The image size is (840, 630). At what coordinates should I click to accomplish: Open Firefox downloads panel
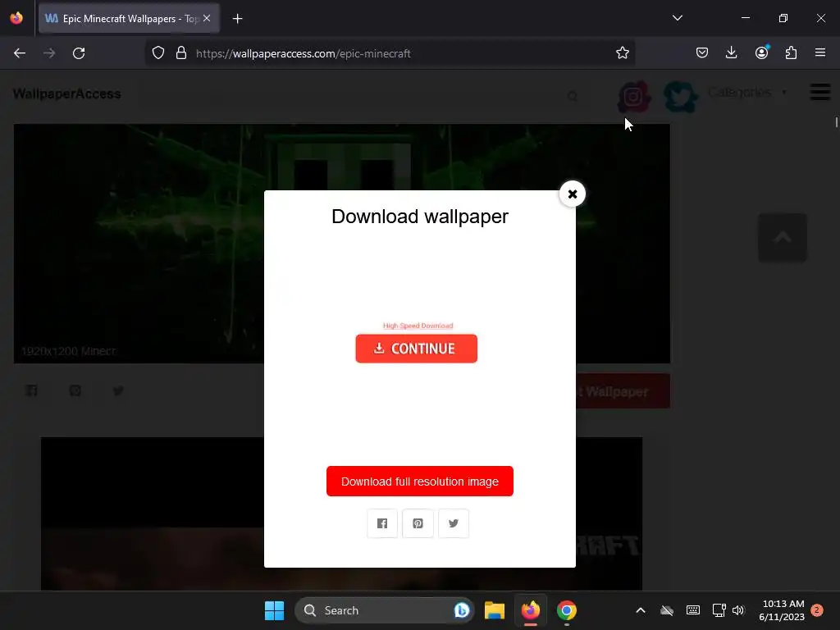click(x=731, y=53)
